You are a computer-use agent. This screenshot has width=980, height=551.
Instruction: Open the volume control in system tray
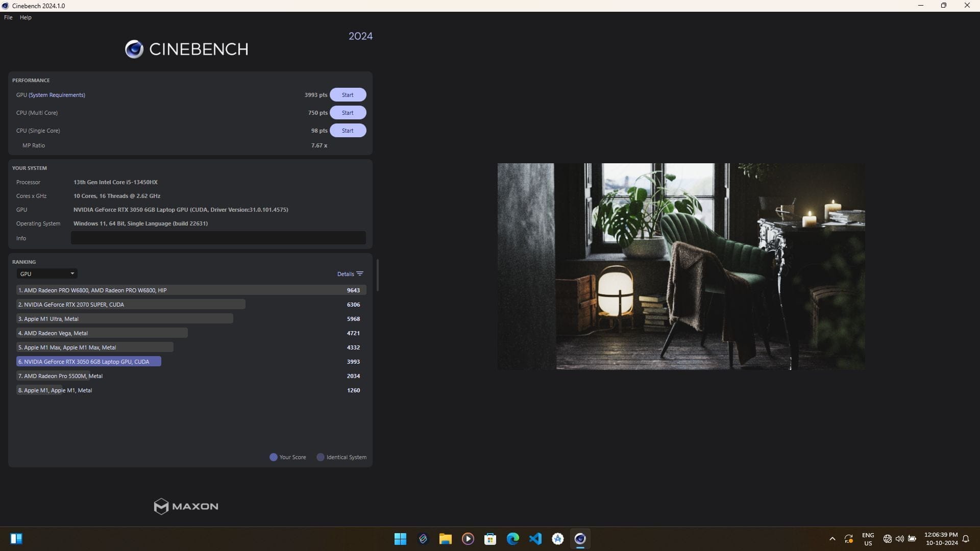pyautogui.click(x=900, y=539)
